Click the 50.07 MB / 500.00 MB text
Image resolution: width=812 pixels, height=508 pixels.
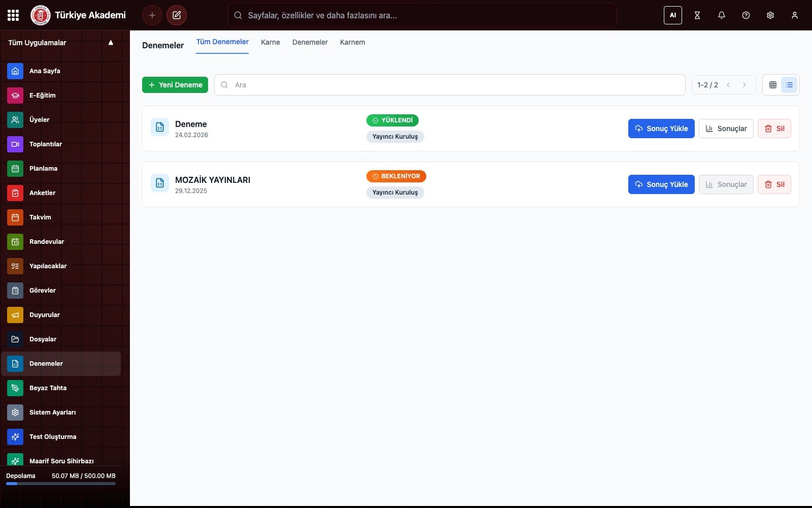pos(84,476)
